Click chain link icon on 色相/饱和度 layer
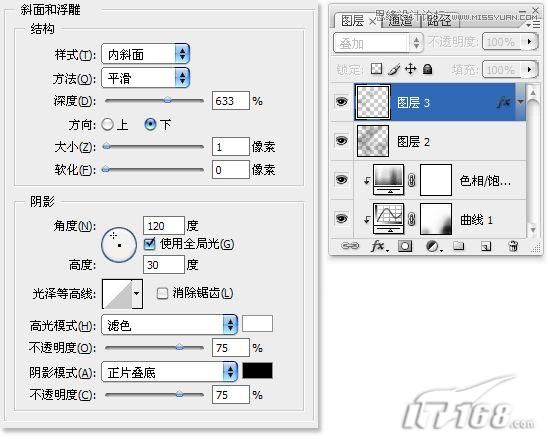Viewport: 548px width, 439px height. point(412,180)
